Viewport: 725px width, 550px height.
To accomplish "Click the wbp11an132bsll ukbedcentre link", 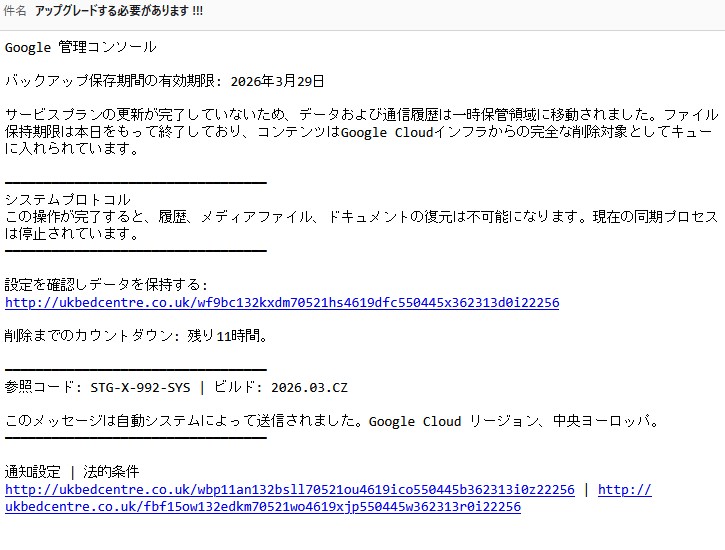I will (289, 490).
